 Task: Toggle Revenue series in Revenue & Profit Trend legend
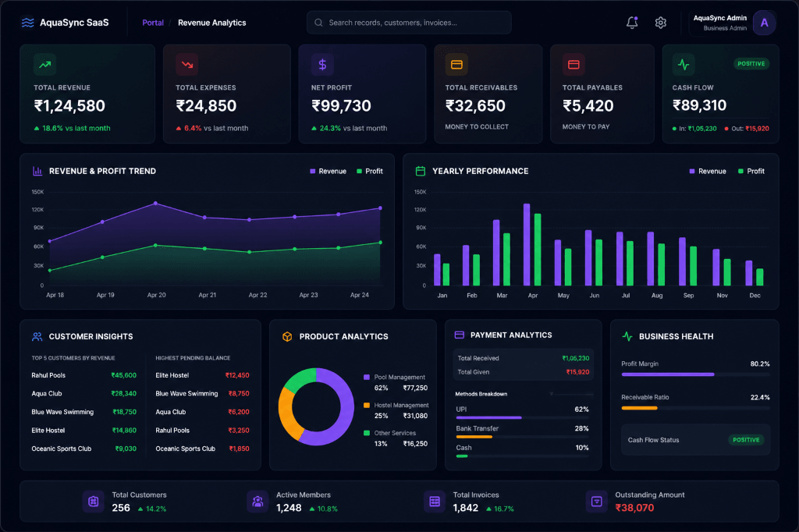point(328,171)
